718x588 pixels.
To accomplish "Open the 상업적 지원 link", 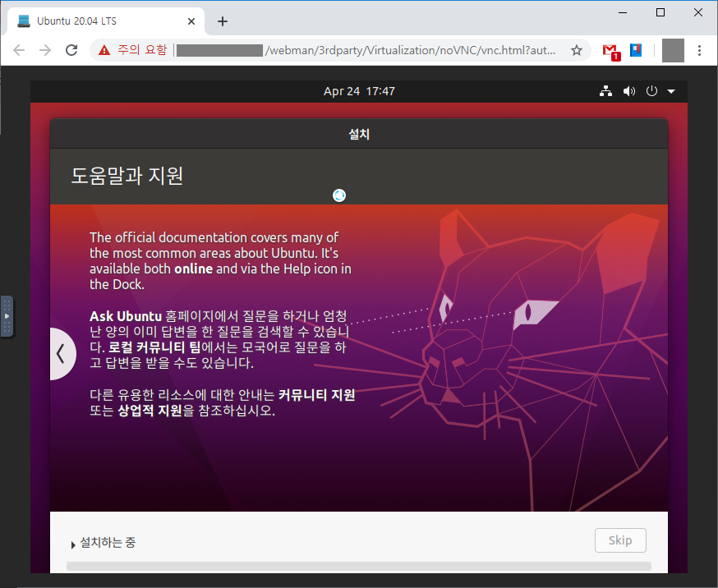I will pyautogui.click(x=150, y=410).
